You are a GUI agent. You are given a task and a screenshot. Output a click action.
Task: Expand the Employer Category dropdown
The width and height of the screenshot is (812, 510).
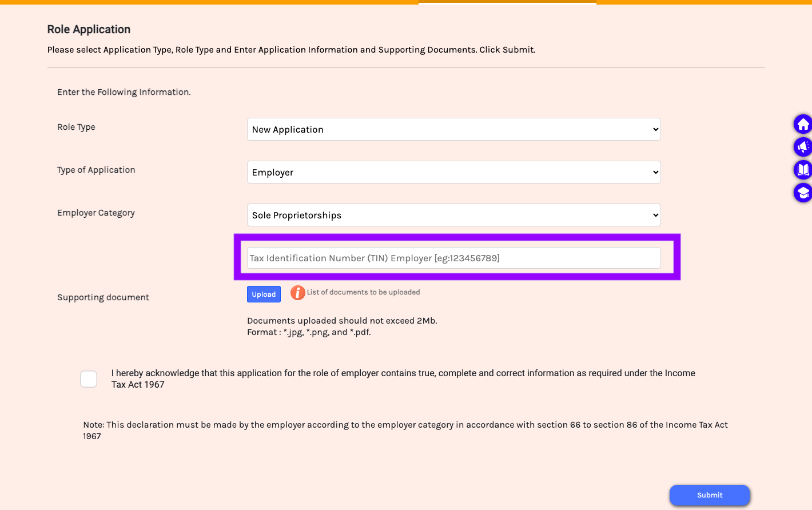454,215
